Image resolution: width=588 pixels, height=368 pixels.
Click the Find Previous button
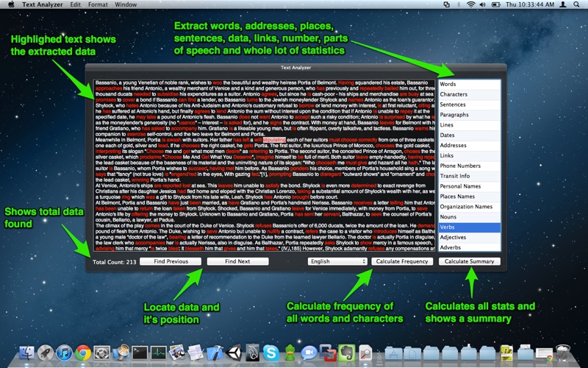pyautogui.click(x=166, y=261)
